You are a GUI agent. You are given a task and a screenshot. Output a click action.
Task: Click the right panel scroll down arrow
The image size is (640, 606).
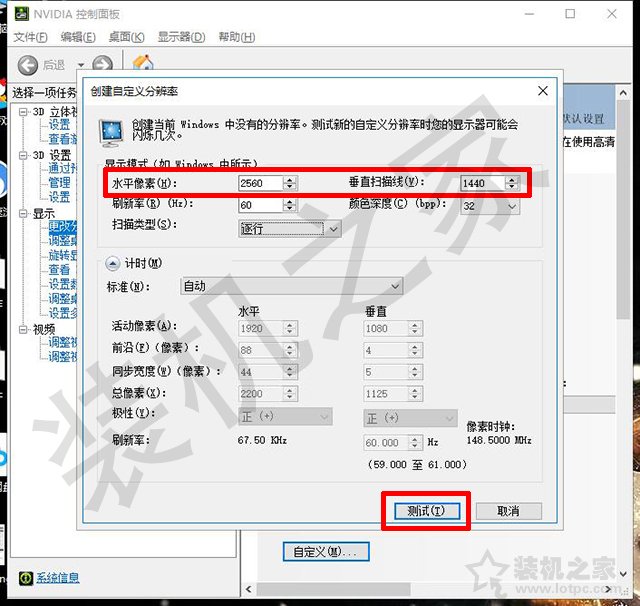click(x=623, y=574)
